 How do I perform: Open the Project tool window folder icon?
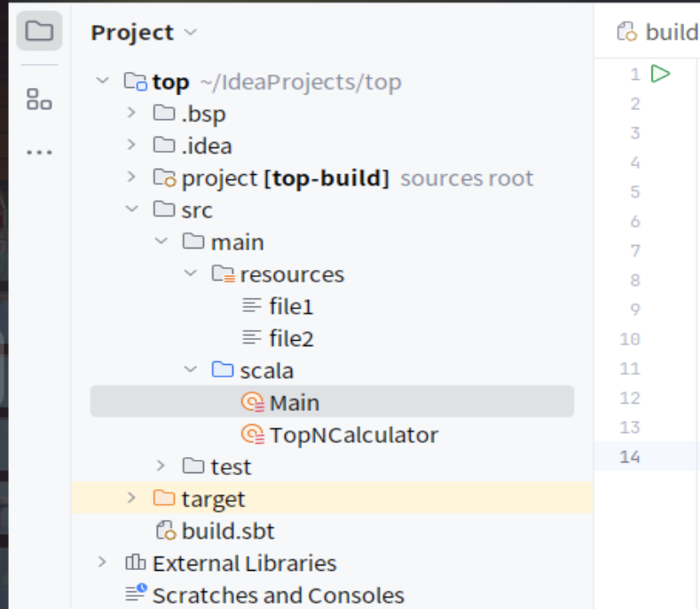coord(39,31)
